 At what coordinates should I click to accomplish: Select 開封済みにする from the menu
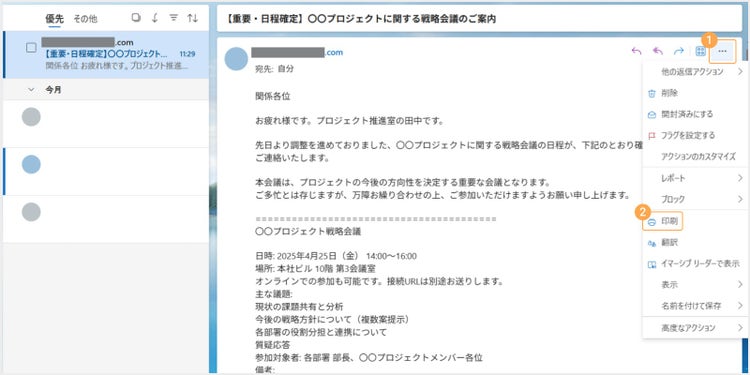click(x=696, y=114)
